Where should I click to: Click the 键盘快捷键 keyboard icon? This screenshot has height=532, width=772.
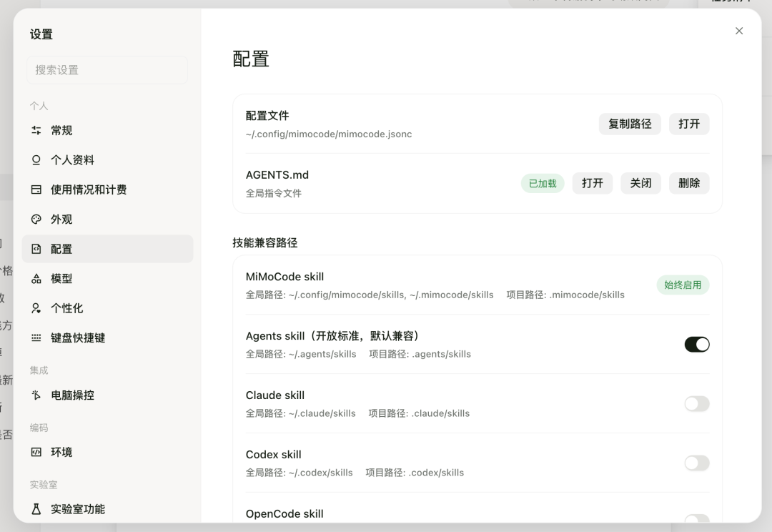click(x=36, y=338)
